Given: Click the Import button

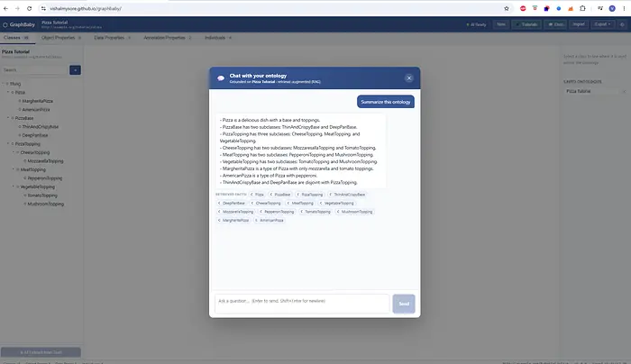Looking at the screenshot, I should [x=579, y=24].
